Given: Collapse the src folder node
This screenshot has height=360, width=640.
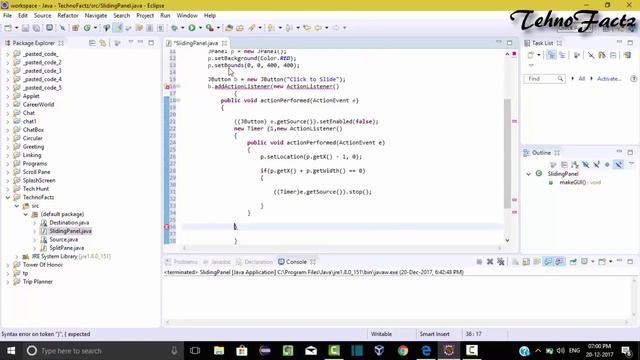Looking at the screenshot, I should [x=17, y=206].
